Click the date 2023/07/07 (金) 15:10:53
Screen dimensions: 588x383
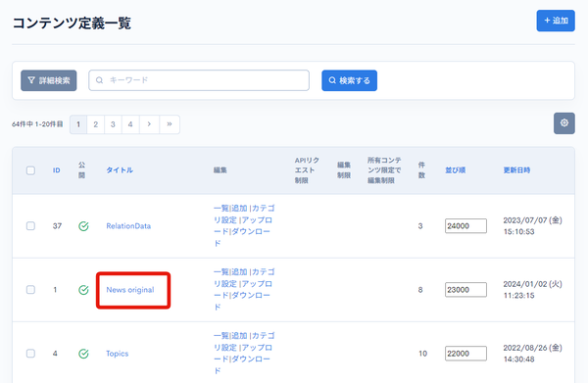click(x=532, y=225)
